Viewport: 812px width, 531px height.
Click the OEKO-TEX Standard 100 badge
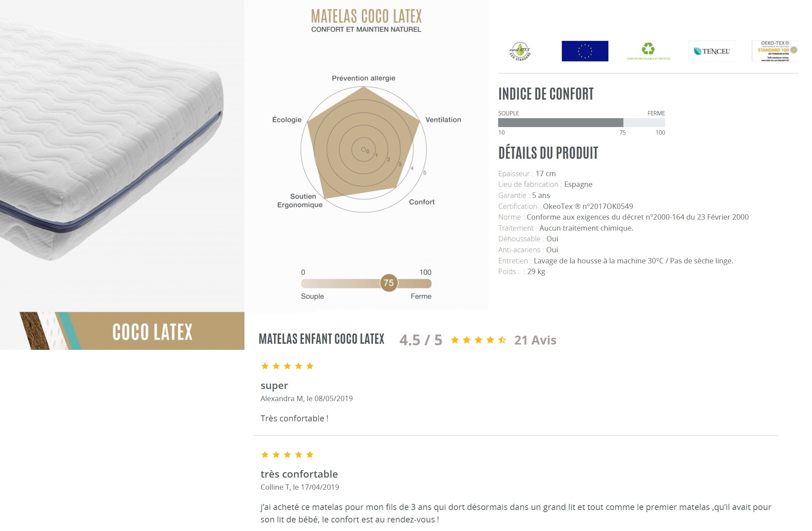pyautogui.click(x=775, y=51)
